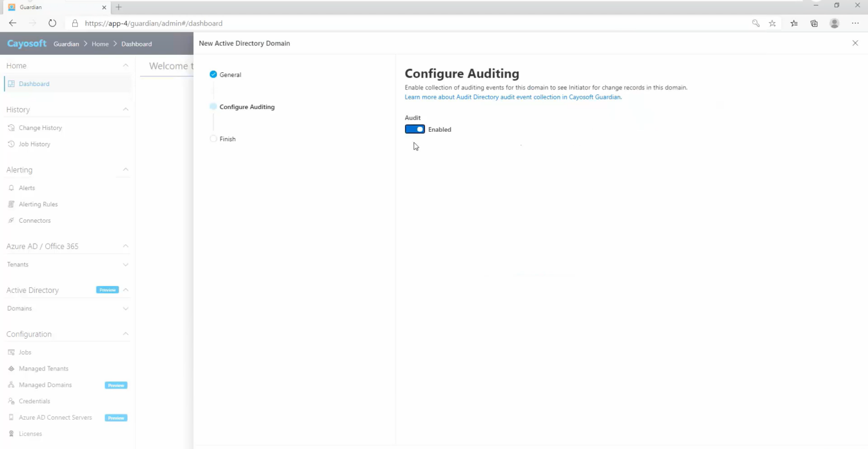Screen dimensions: 868x449
Task: Open the Dashboard page
Action: pos(34,83)
